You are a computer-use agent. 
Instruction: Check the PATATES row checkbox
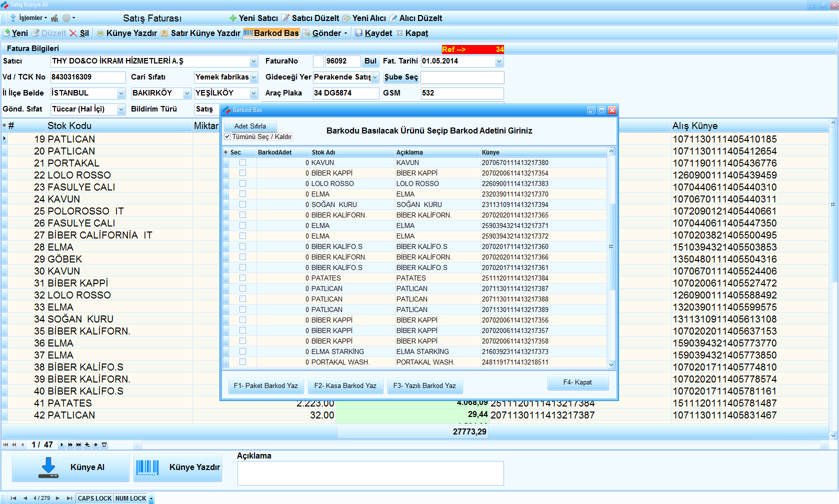point(242,277)
